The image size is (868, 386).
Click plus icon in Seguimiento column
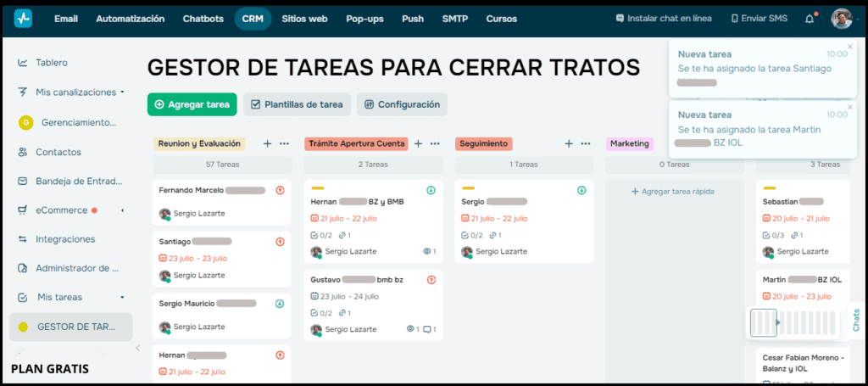coord(569,144)
